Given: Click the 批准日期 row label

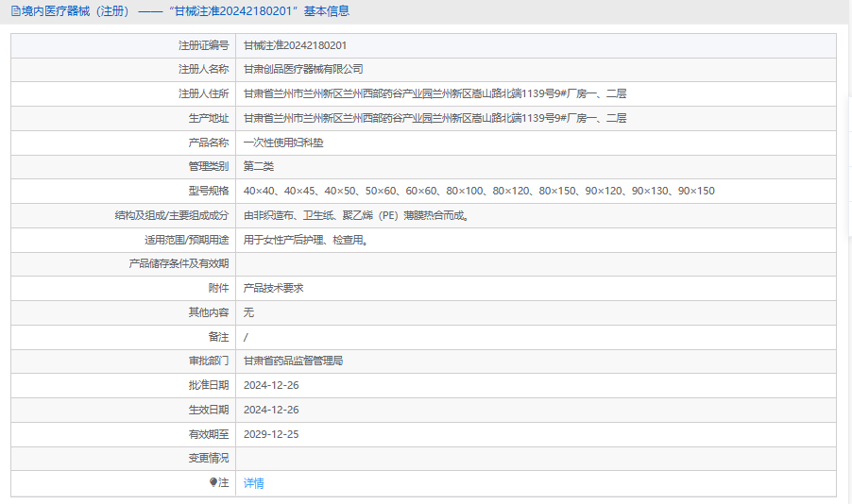Looking at the screenshot, I should click(x=209, y=385).
